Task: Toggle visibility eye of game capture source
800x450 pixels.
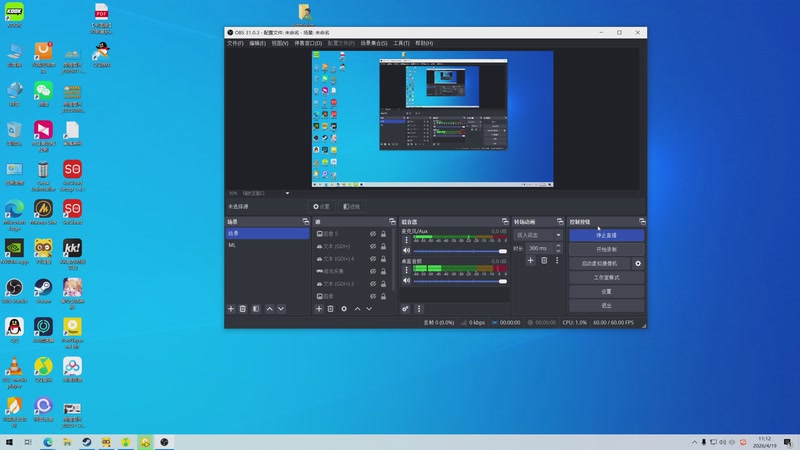Action: 373,271
